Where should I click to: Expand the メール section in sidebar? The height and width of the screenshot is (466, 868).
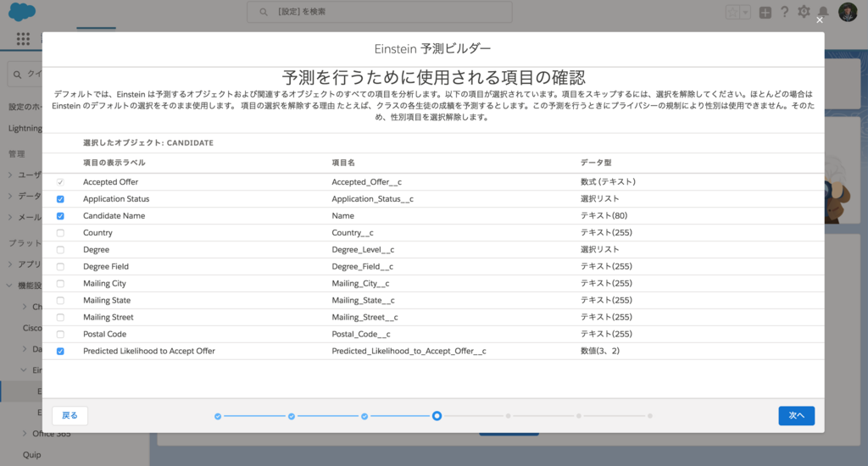(x=10, y=217)
